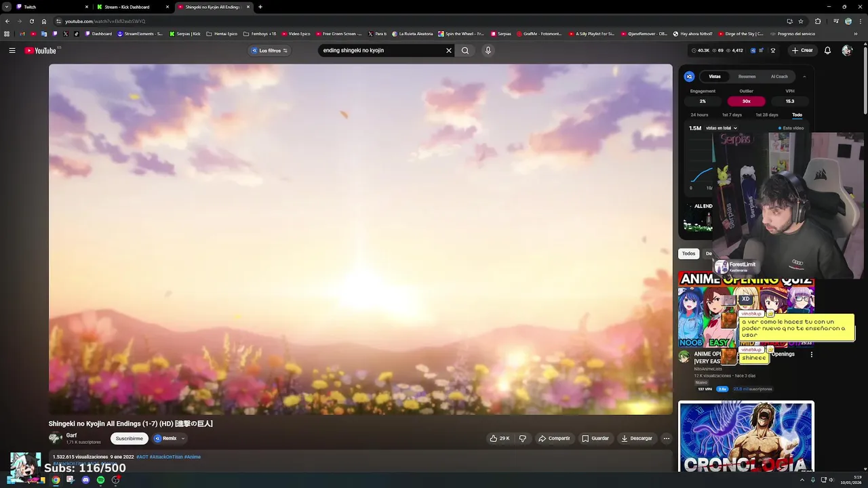
Task: Run search with the magnifier button
Action: pos(465,50)
